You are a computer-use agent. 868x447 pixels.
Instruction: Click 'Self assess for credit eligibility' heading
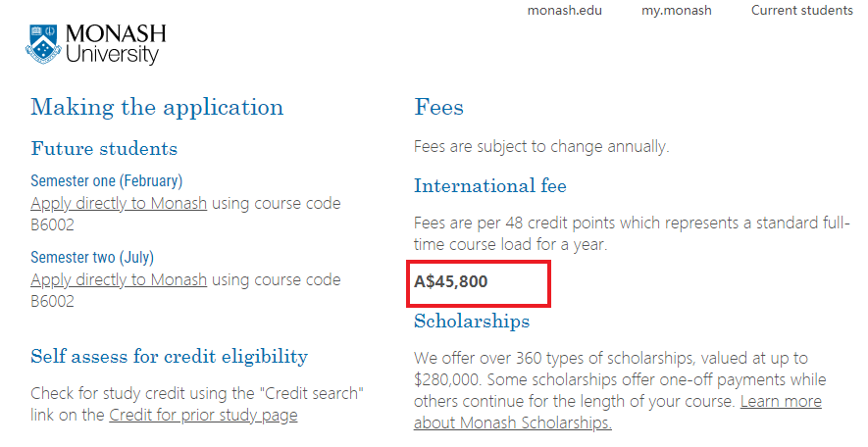[x=169, y=356]
